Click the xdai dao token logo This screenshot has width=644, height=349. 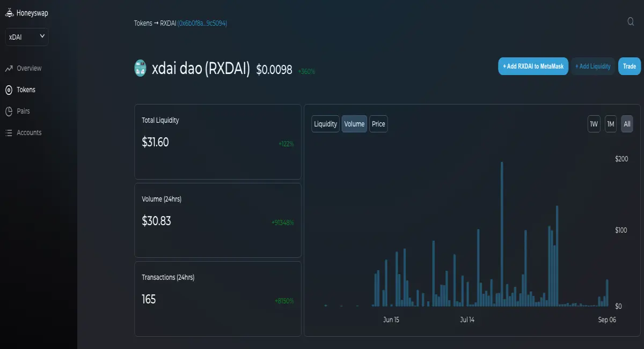[x=141, y=69]
